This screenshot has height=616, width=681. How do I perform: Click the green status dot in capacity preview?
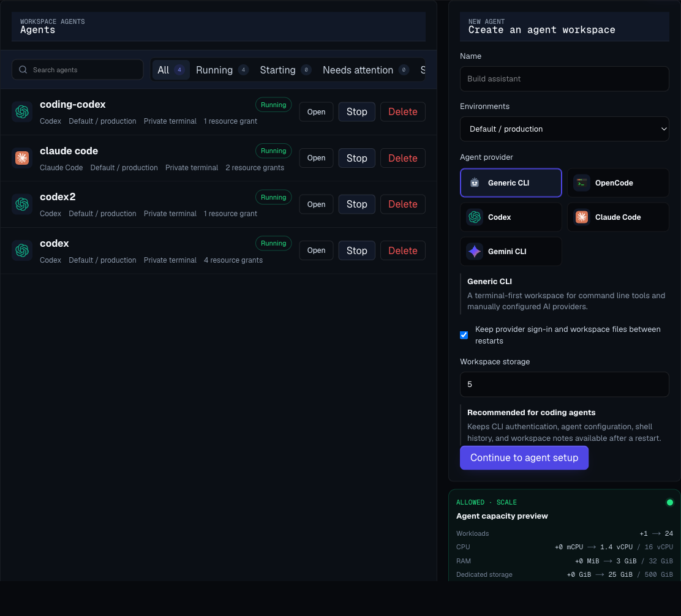tap(669, 502)
